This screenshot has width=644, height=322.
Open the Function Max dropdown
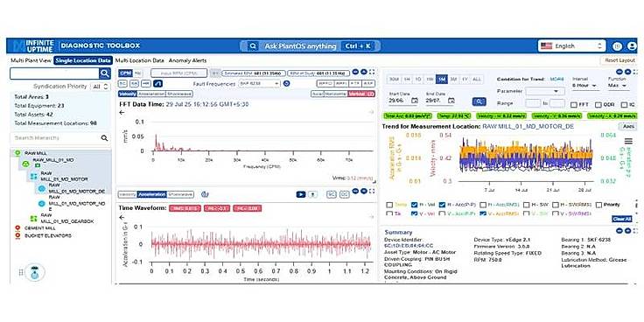click(618, 86)
